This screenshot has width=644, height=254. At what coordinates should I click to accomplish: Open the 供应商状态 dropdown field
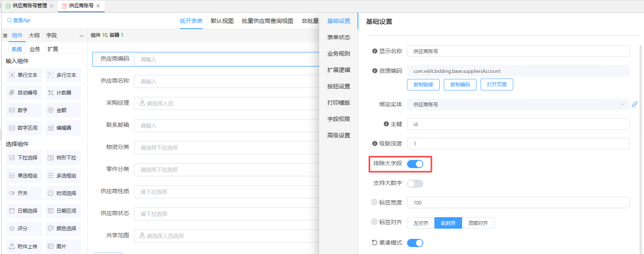click(227, 214)
